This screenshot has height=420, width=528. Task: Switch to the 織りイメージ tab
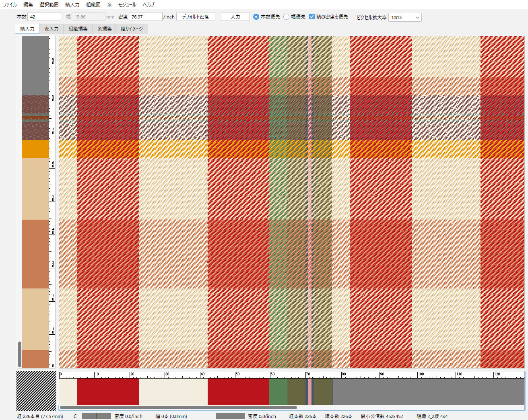132,29
